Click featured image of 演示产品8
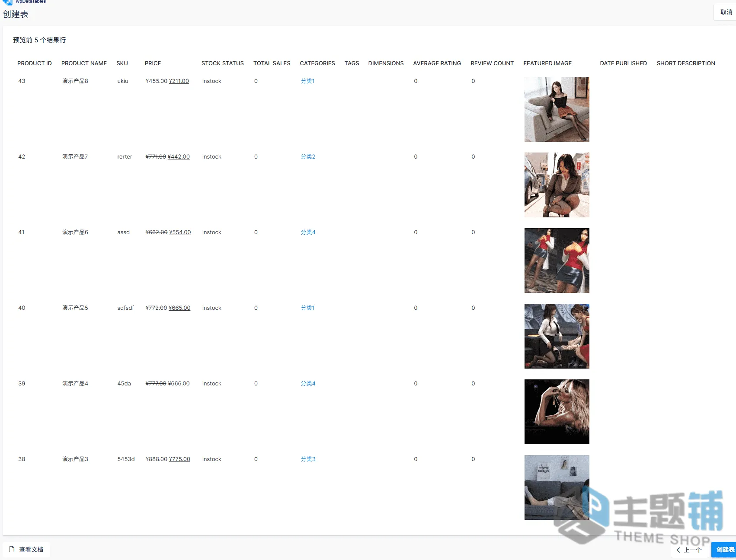The image size is (736, 560). [557, 109]
